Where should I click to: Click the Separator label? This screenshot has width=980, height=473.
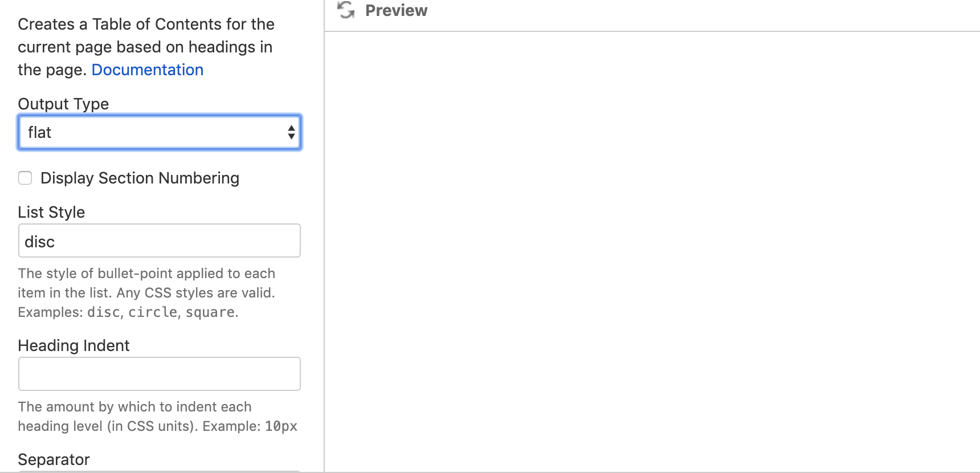(54, 459)
